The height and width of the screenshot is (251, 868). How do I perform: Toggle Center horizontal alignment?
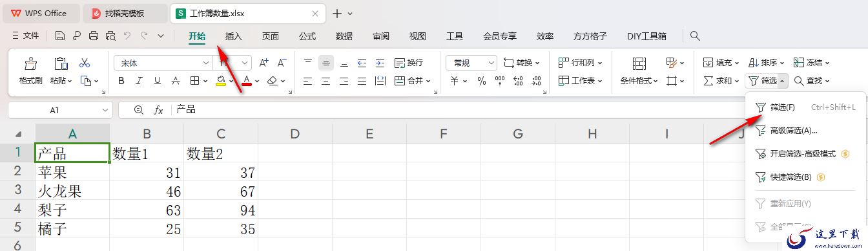tap(325, 81)
